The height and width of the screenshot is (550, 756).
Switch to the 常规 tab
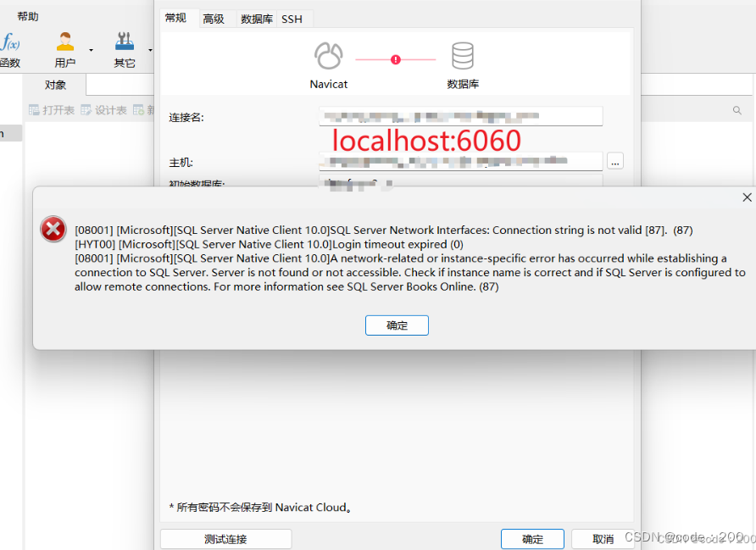coord(175,19)
